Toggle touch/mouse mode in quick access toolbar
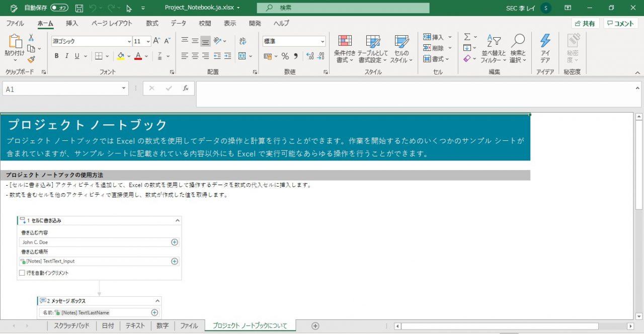 click(x=129, y=8)
